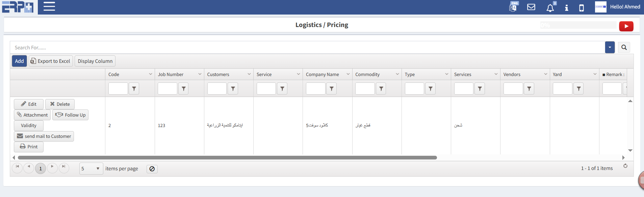Open the Commodity column header menu
The height and width of the screenshot is (197, 644).
[x=397, y=74]
